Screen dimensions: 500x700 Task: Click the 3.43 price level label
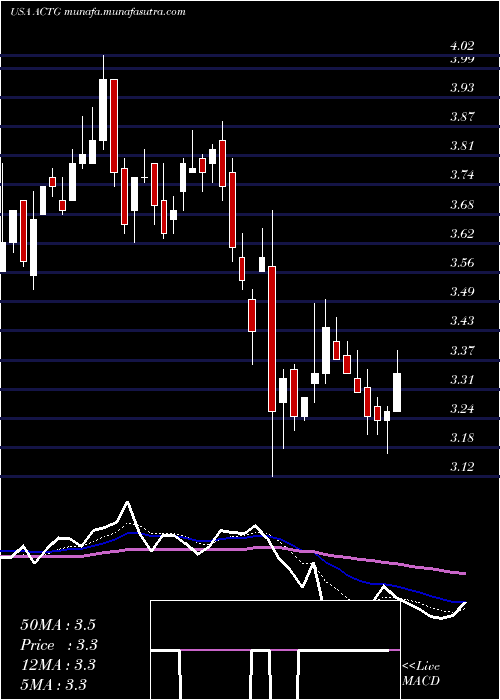pos(462,321)
